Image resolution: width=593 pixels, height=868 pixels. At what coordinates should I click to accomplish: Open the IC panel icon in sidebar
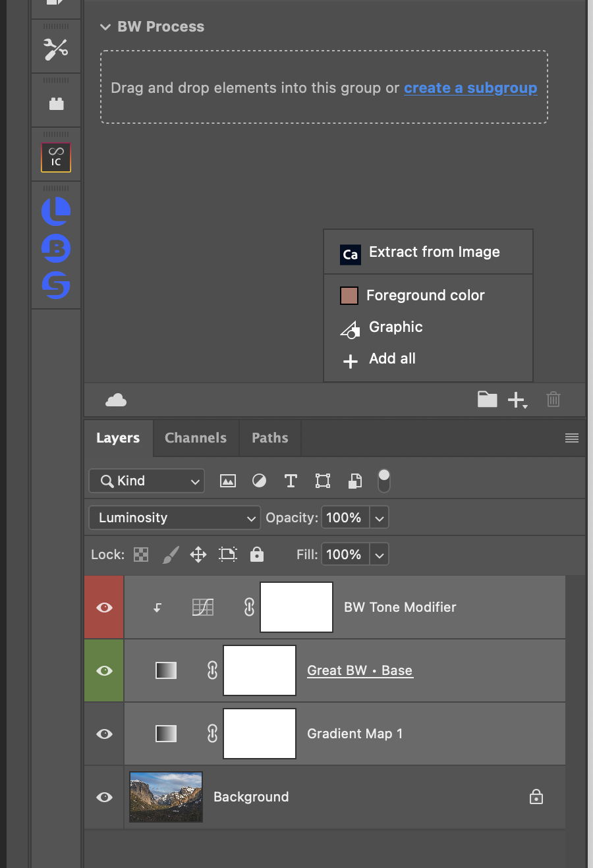pyautogui.click(x=56, y=157)
